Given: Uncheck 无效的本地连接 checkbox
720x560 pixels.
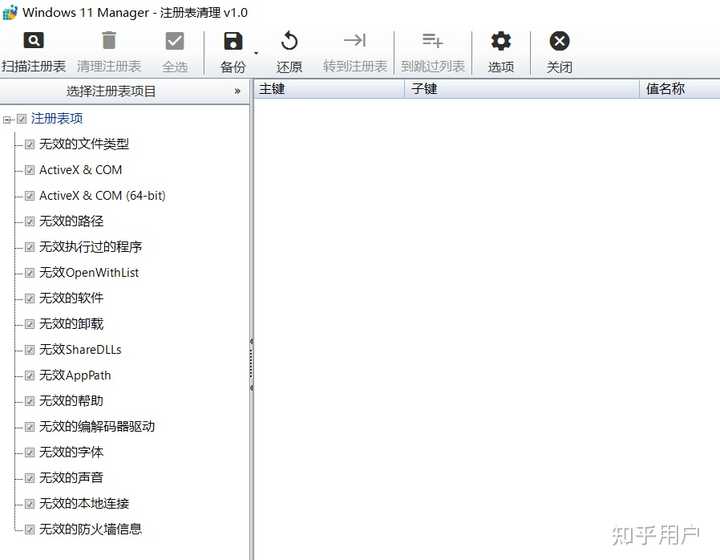Looking at the screenshot, I should pyautogui.click(x=29, y=504).
